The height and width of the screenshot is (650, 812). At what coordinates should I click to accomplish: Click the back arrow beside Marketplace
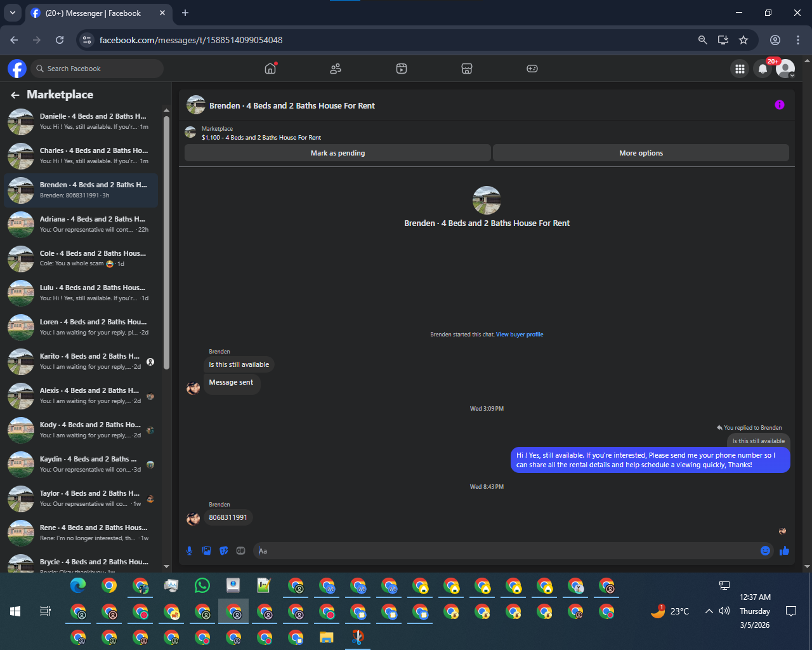[15, 95]
